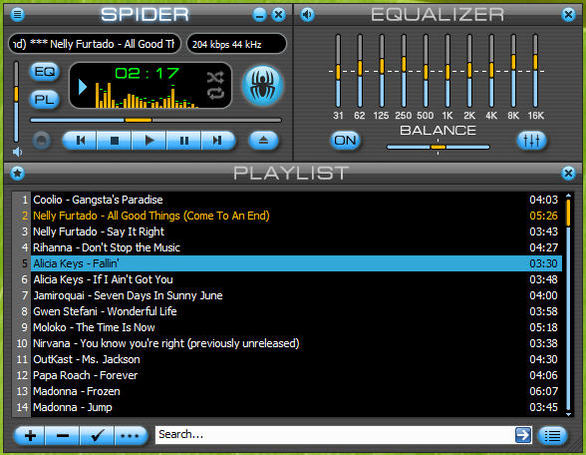The image size is (586, 455).
Task: Adjust the 125 Hz equalizer band
Action: coord(382,71)
